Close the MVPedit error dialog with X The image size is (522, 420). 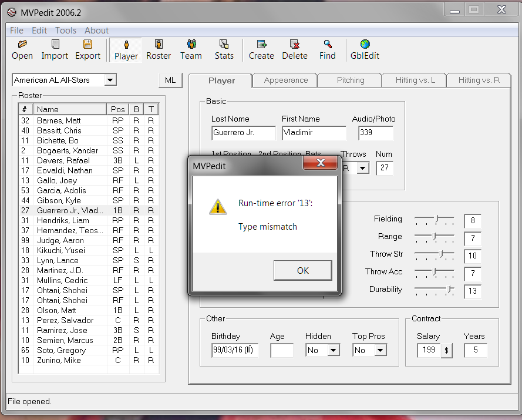(320, 163)
